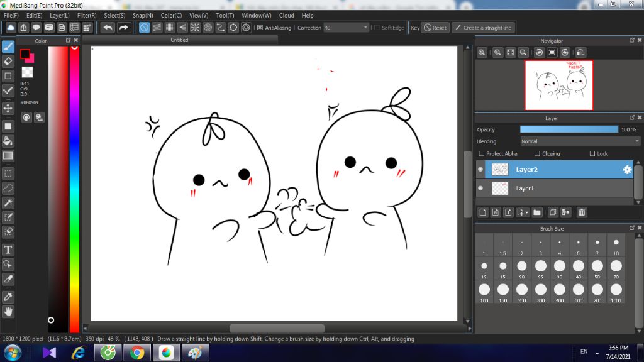Enable Protect Alpha checkbox
Viewport: 644px width, 362px height.
coord(481,153)
